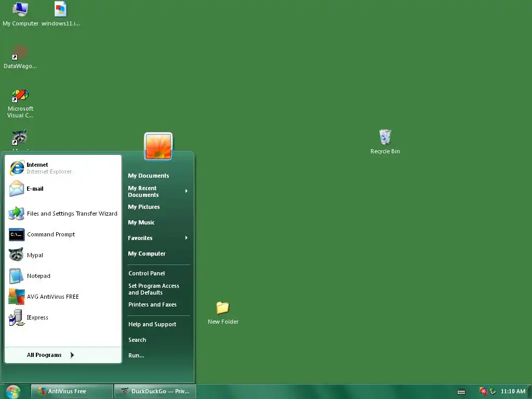Screen dimensions: 532x399
Task: Open Command Prompt from Start menu
Action: pos(63,234)
